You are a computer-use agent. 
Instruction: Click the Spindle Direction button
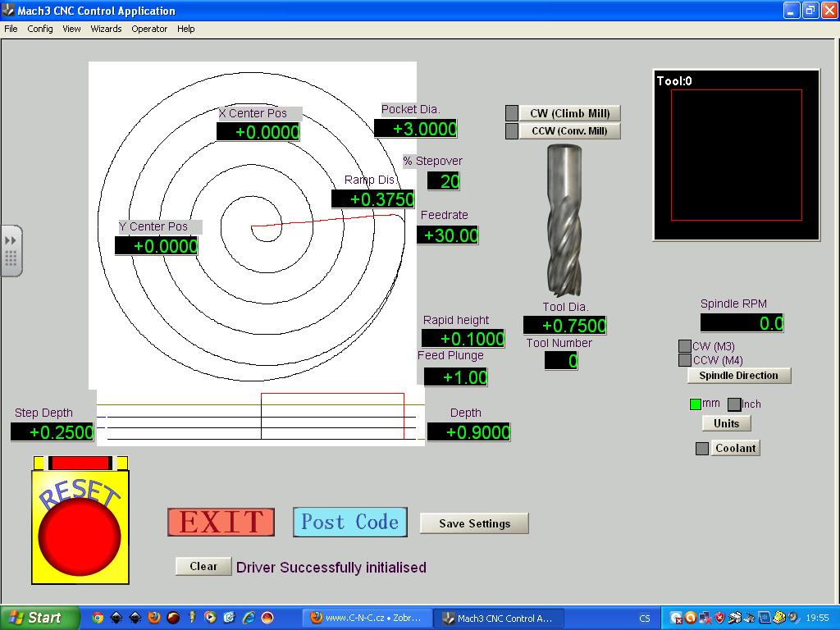(x=738, y=376)
